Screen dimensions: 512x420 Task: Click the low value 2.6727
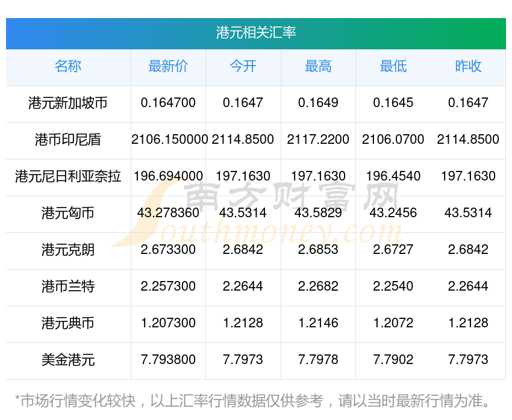(393, 250)
